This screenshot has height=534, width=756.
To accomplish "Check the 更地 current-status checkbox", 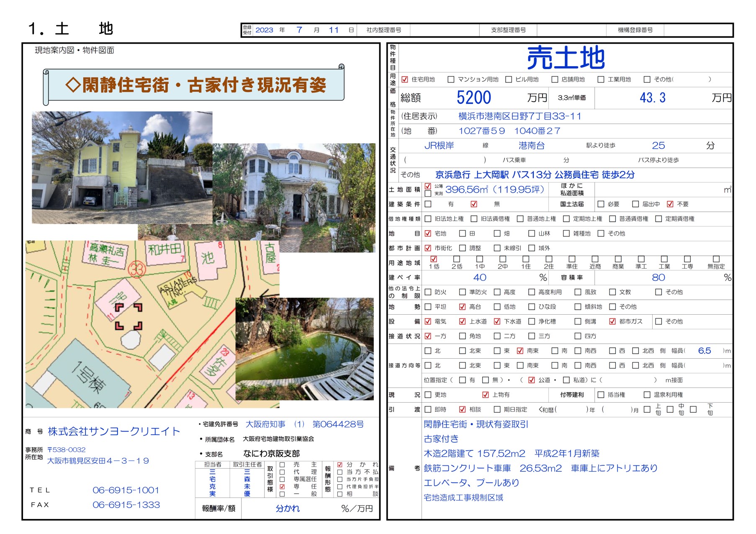I will point(428,395).
